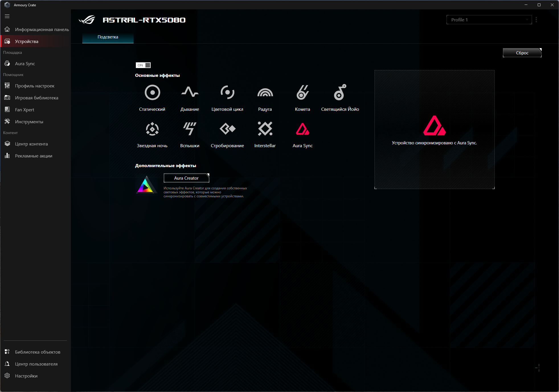This screenshot has height=392, width=559.
Task: Enable the red Aura Sync effect icon
Action: click(302, 129)
